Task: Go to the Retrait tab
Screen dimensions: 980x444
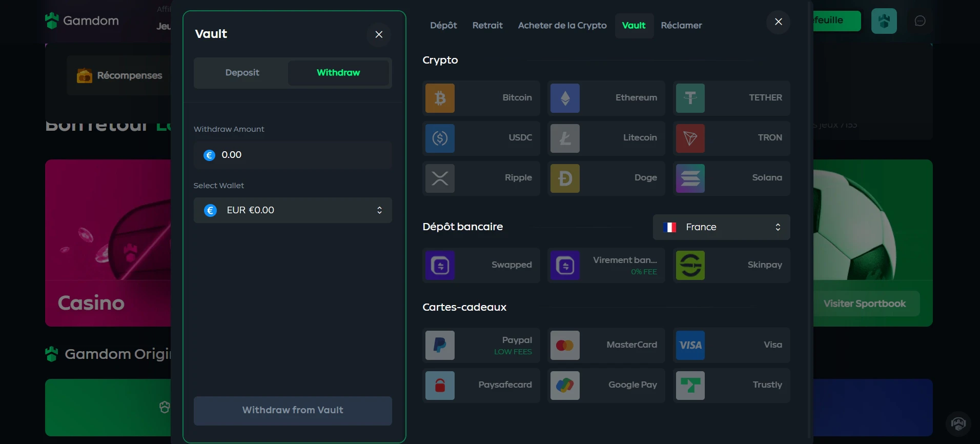Action: [487, 26]
